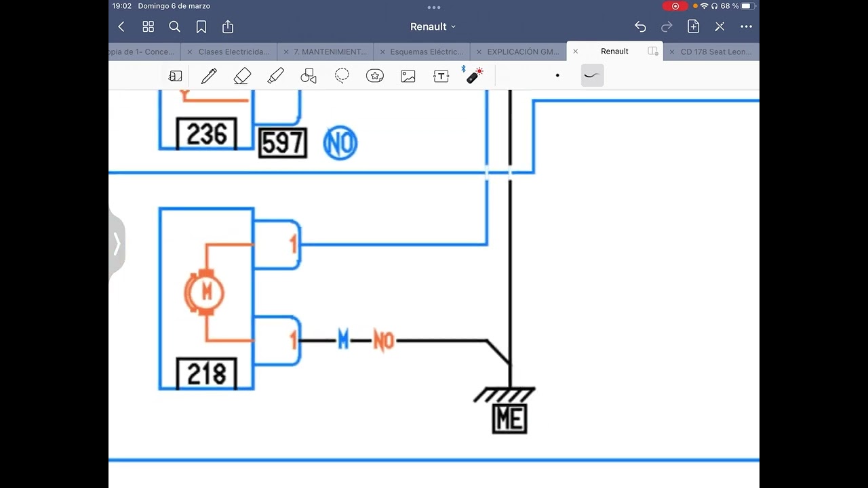Bookmark the current page

pos(201,26)
